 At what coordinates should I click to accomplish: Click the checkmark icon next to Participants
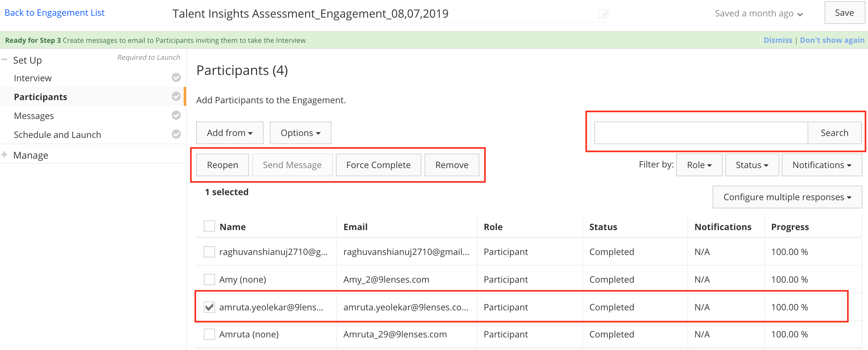[x=176, y=96]
